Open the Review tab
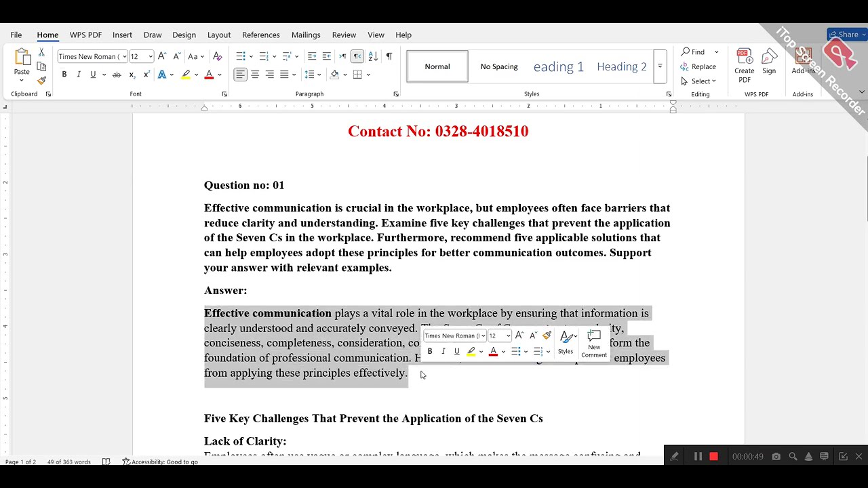The image size is (868, 488). pyautogui.click(x=344, y=35)
